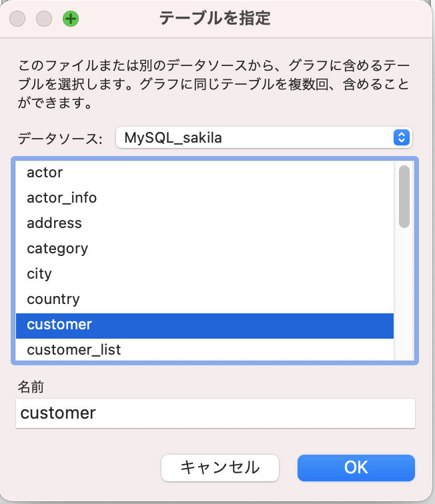Confirm with the OK button

pos(356,467)
